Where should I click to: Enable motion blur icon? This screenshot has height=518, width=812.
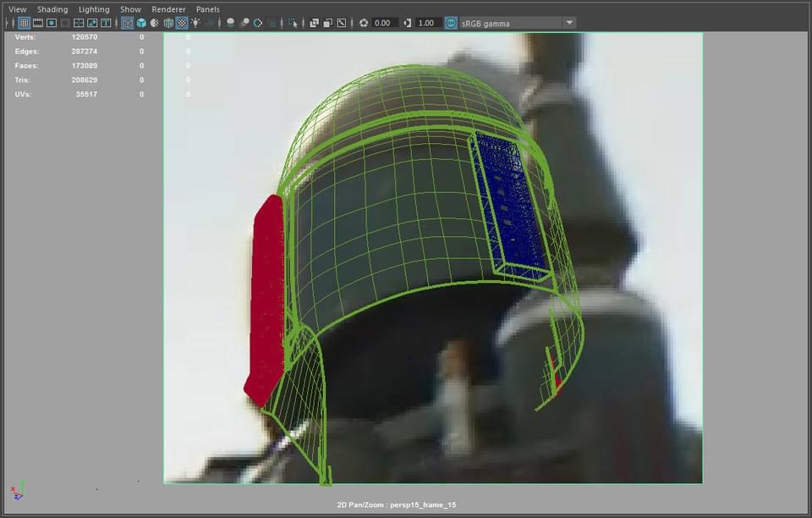(x=244, y=23)
